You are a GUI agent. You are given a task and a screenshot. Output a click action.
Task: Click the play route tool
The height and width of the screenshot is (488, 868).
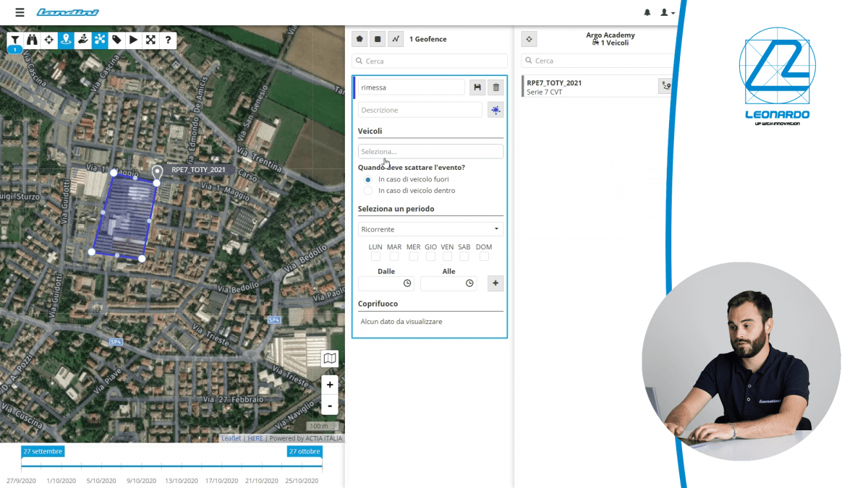(x=133, y=40)
